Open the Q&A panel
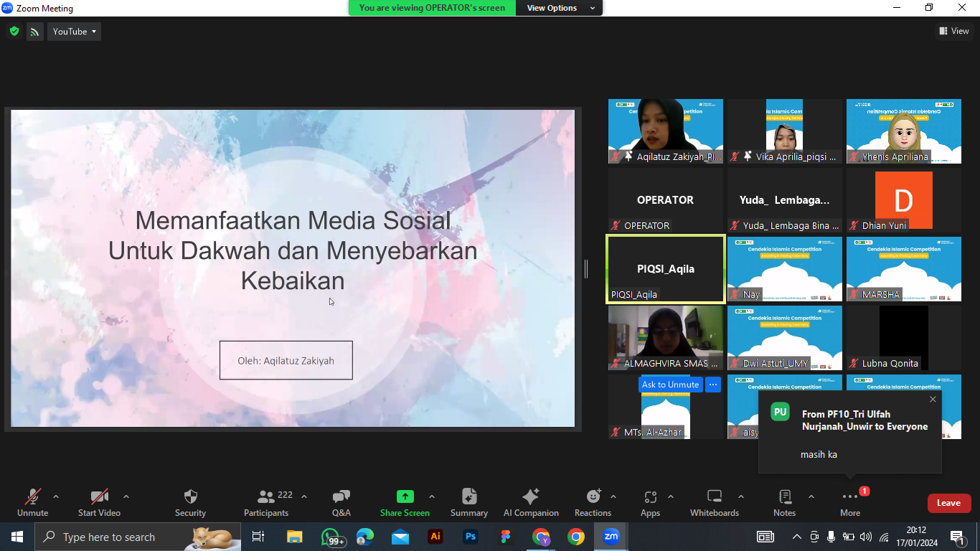Image resolution: width=980 pixels, height=551 pixels. coord(341,502)
